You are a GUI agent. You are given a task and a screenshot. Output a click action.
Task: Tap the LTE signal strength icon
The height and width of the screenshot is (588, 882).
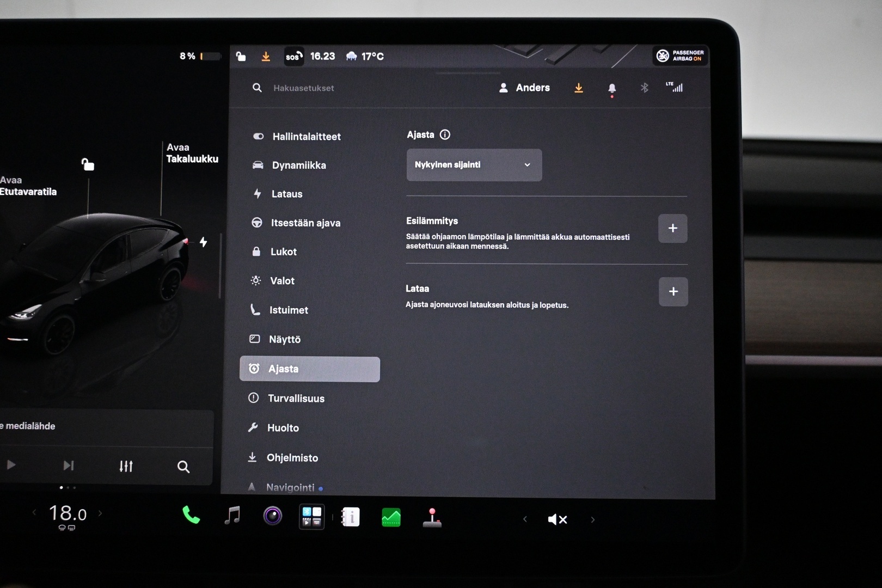674,87
